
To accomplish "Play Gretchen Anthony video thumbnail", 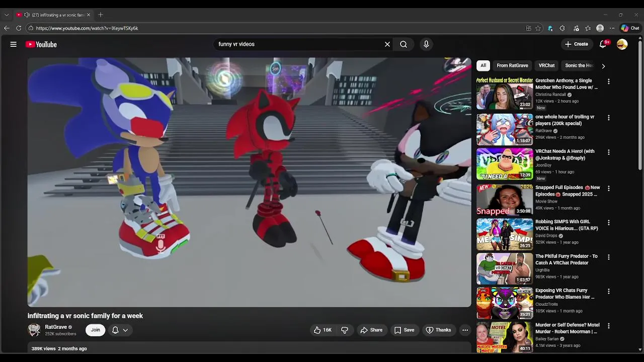I will [505, 93].
